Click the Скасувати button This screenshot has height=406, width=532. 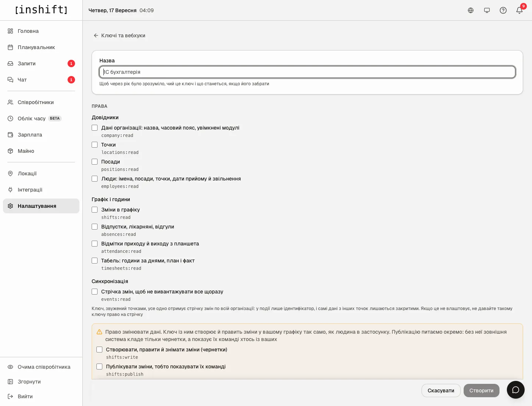tap(441, 390)
